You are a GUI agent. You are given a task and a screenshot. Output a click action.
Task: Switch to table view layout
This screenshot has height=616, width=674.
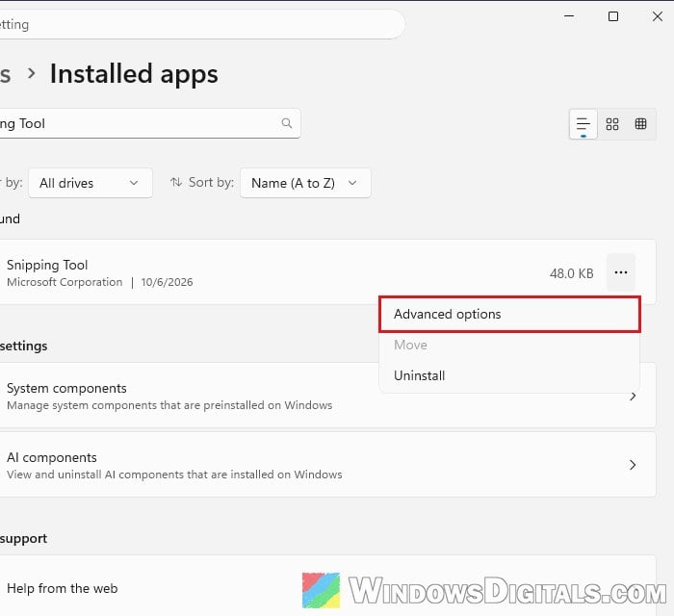641,124
